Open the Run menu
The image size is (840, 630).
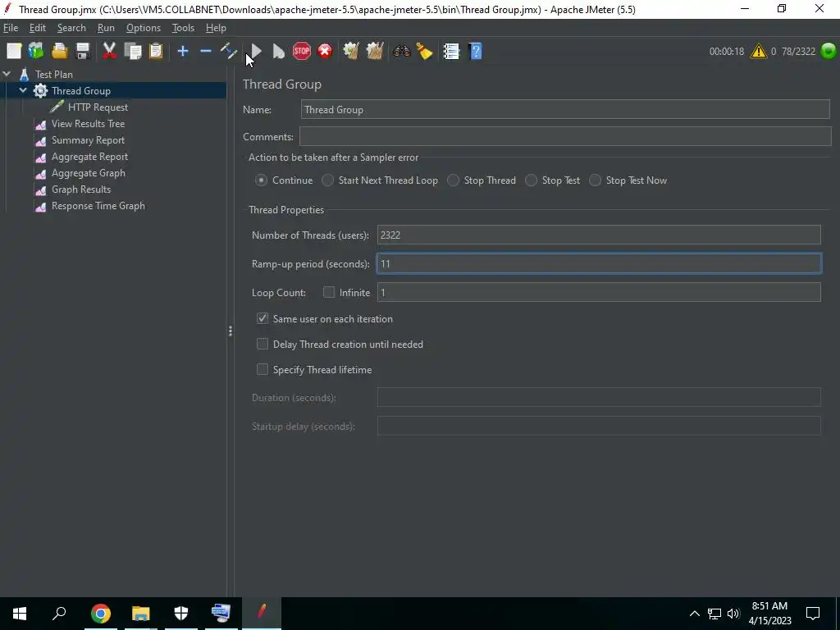click(x=106, y=28)
